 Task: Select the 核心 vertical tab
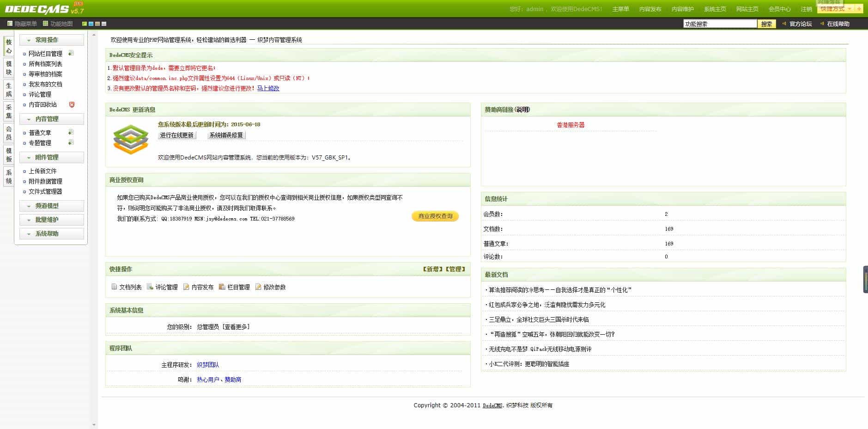9,46
